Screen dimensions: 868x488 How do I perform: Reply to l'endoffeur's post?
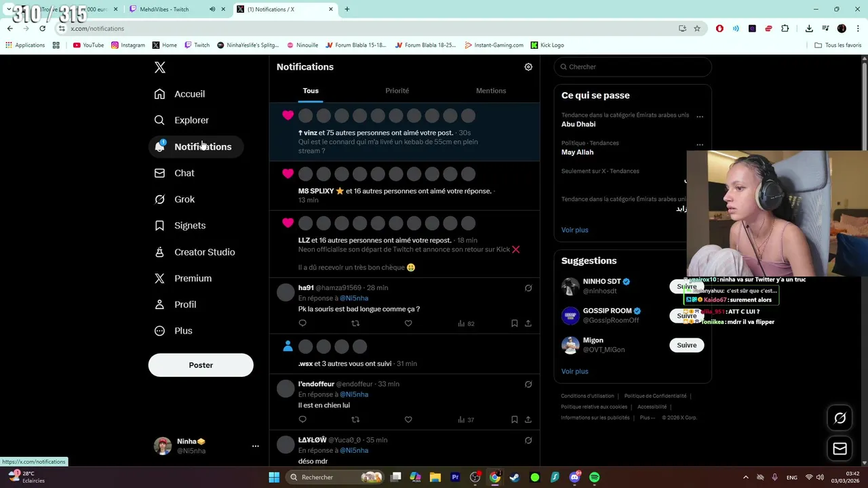tap(302, 420)
